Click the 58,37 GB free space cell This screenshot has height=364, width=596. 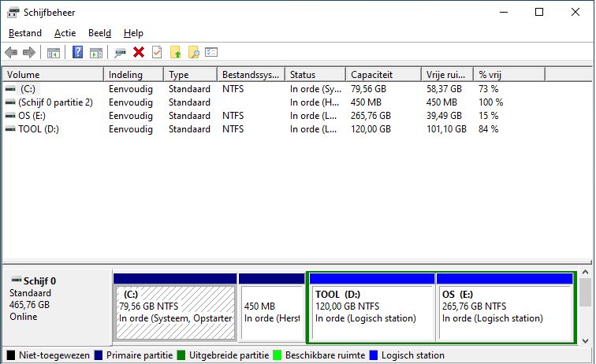coord(444,89)
